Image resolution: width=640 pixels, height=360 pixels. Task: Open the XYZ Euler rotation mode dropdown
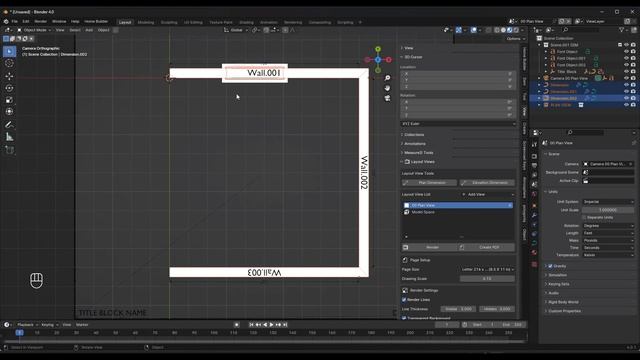[458, 124]
